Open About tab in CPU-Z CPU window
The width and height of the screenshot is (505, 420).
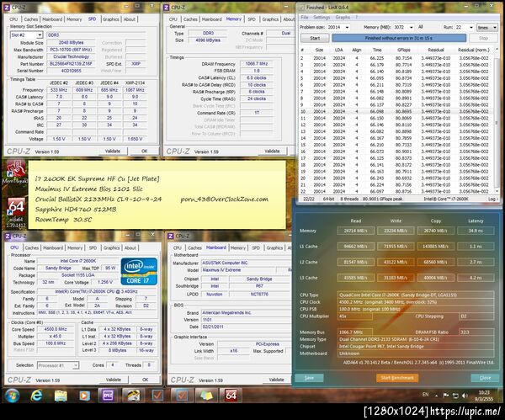(130, 248)
